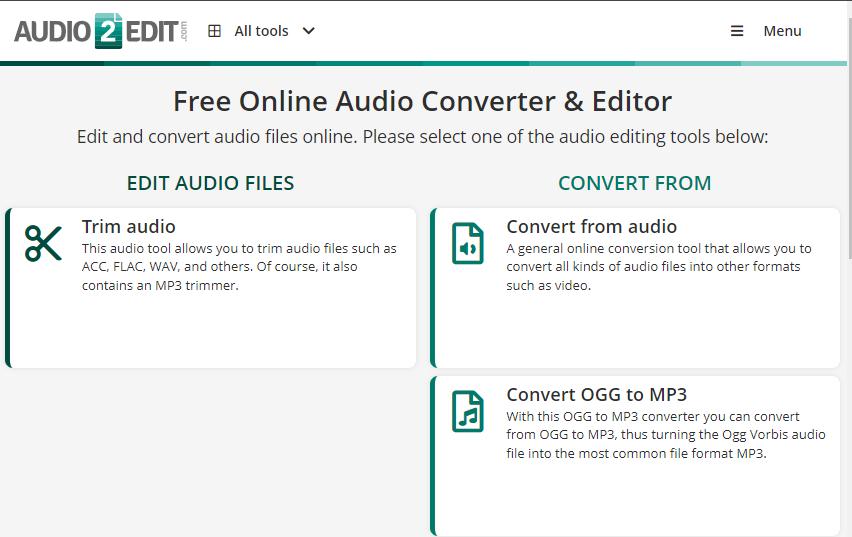
Task: Click the OGG to MP3 description text
Action: pyautogui.click(x=666, y=435)
